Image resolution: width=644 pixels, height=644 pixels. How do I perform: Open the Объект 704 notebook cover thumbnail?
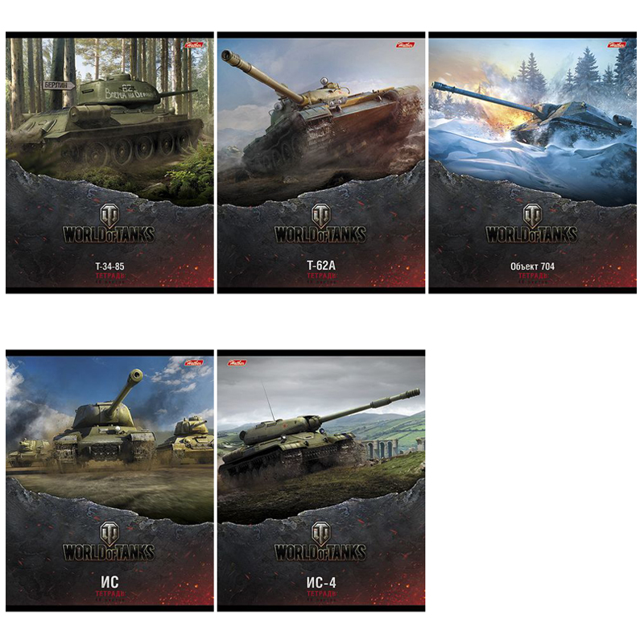[x=532, y=163]
